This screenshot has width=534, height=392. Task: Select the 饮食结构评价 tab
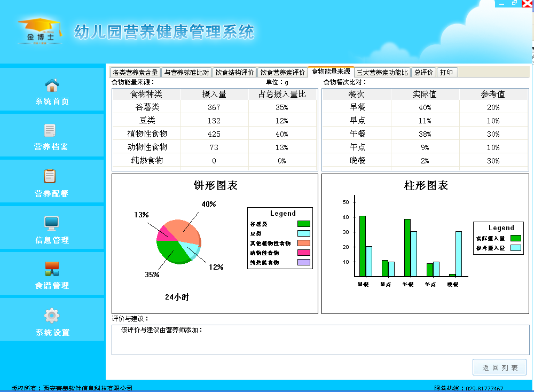coord(234,72)
